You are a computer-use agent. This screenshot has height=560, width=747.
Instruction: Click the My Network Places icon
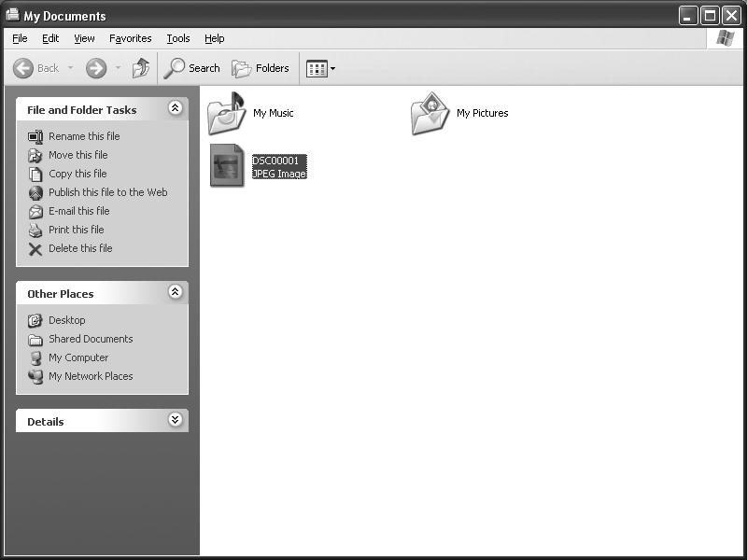point(35,377)
